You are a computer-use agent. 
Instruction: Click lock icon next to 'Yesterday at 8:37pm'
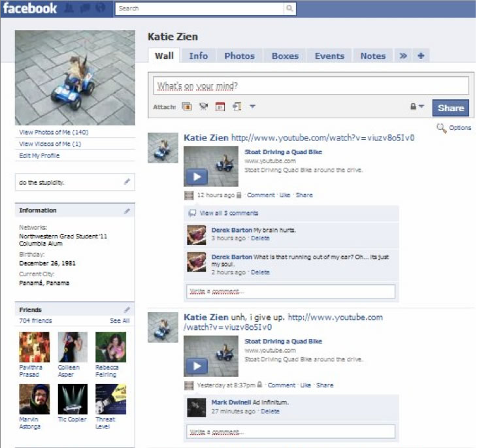coord(259,385)
